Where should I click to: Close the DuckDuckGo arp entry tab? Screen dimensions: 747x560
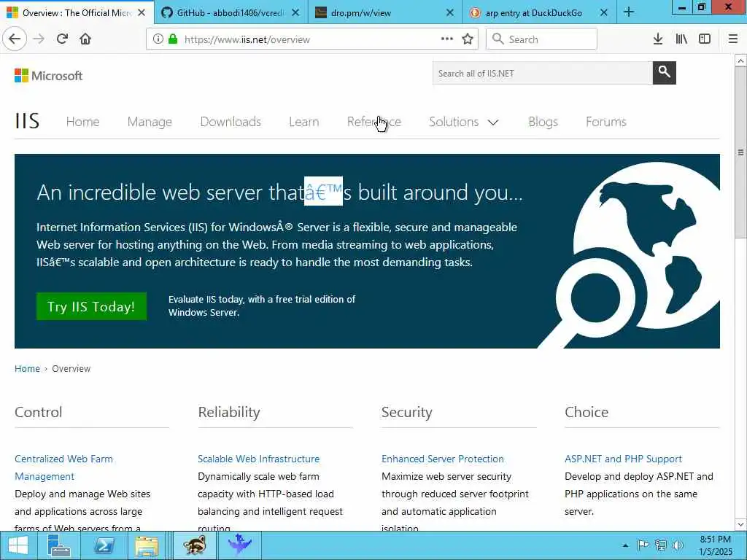point(603,13)
